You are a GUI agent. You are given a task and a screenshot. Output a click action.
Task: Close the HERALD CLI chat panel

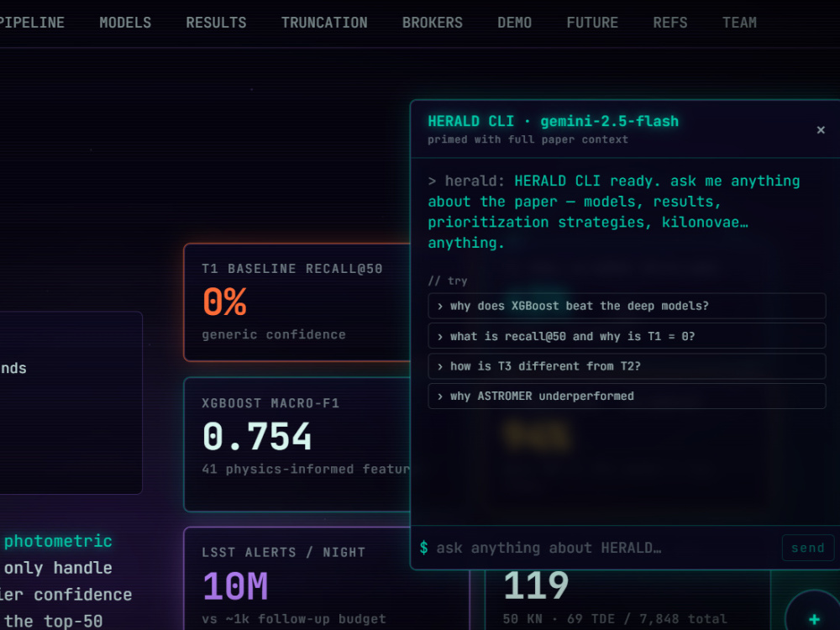[x=821, y=130]
